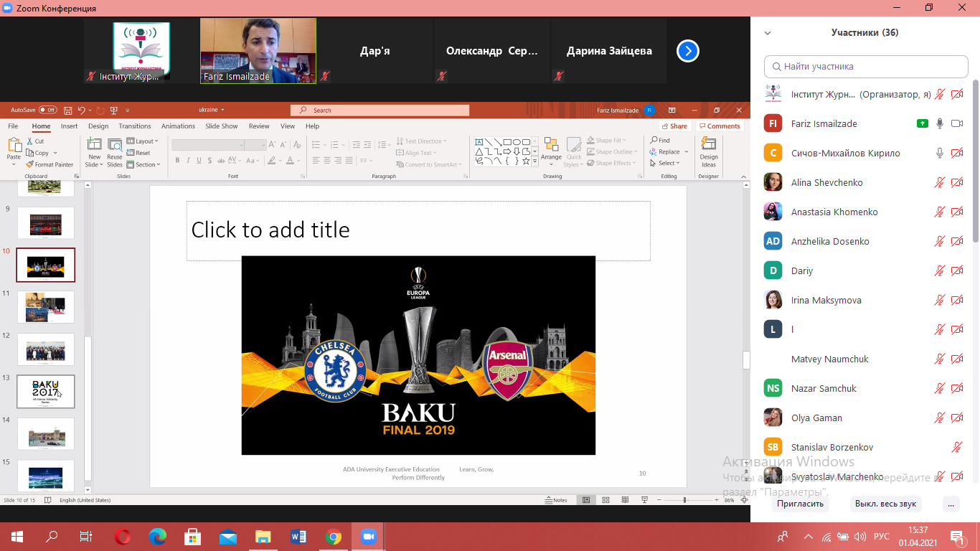Click the next participants arrow in video strip

point(687,51)
